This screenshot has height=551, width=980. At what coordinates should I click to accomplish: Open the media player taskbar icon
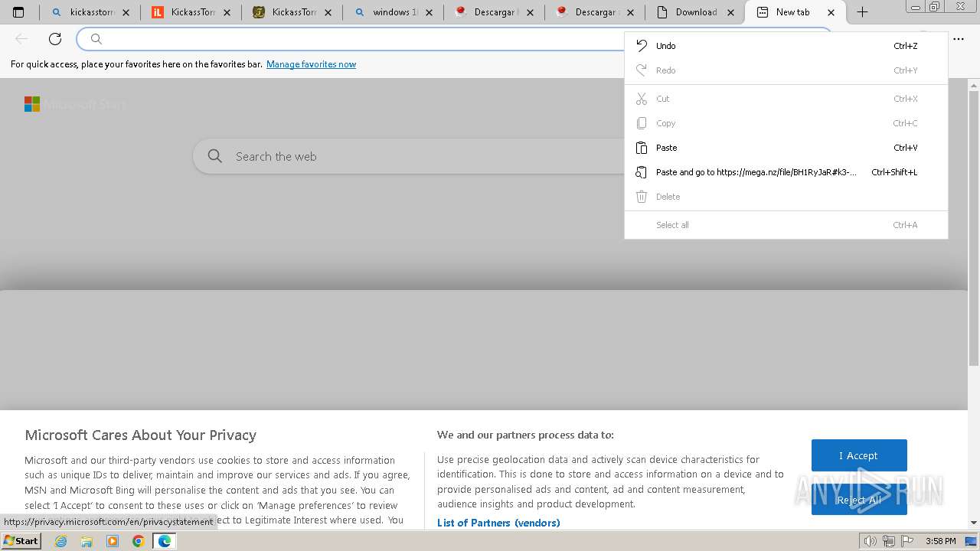pyautogui.click(x=113, y=541)
